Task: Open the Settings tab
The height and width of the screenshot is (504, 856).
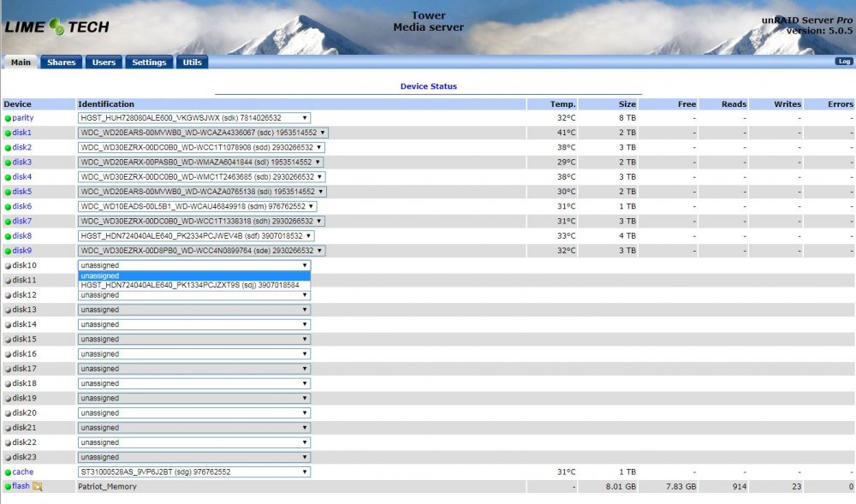Action: (149, 62)
